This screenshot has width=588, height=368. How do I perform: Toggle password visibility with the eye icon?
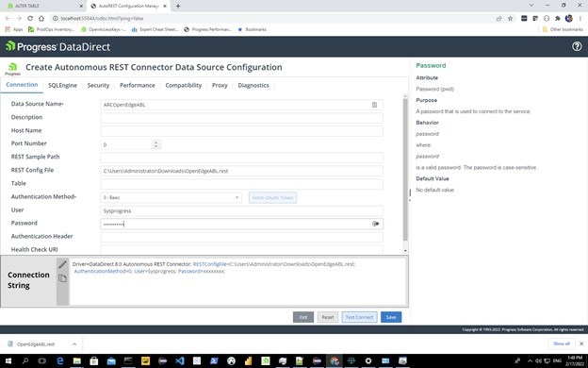[375, 224]
